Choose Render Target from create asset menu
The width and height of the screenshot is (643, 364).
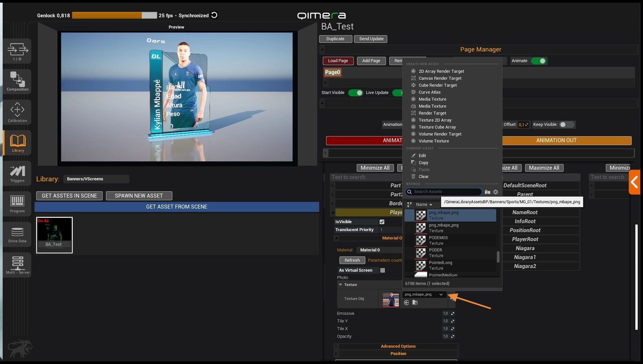click(x=432, y=113)
